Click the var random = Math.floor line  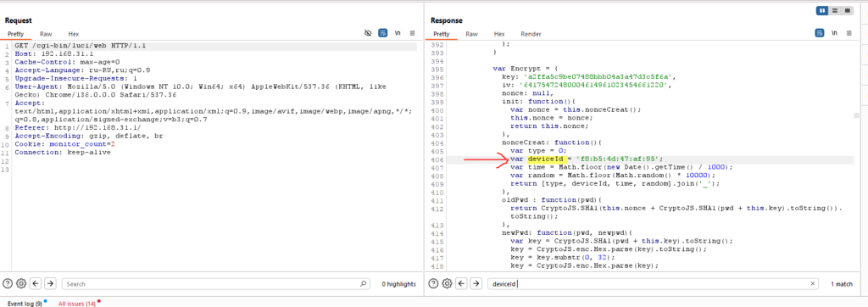click(612, 176)
